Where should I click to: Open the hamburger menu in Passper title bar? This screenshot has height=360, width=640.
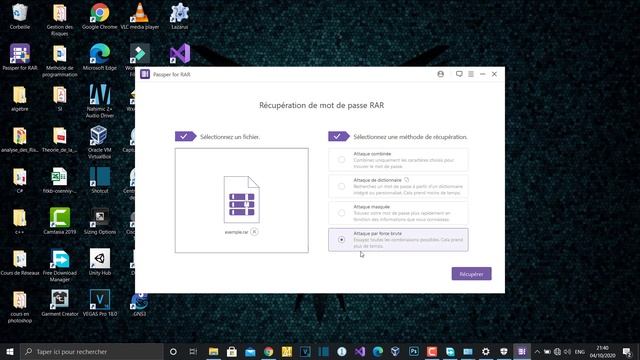[471, 74]
